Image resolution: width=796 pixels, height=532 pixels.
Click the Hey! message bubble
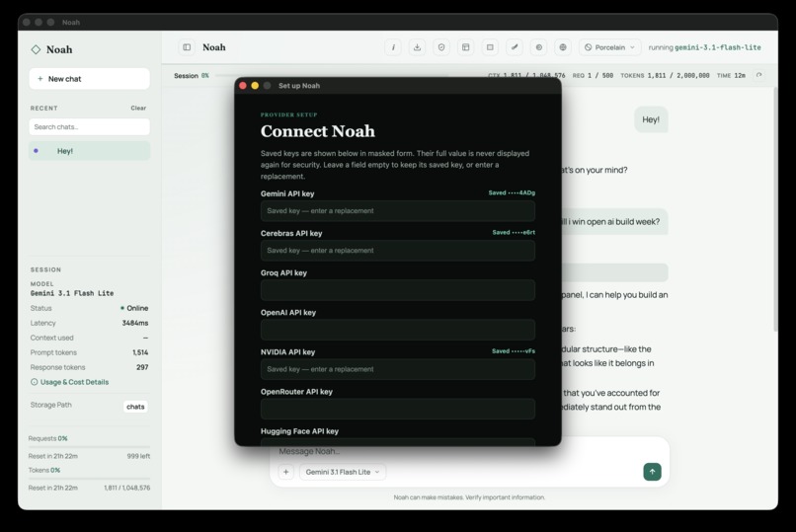click(x=651, y=119)
